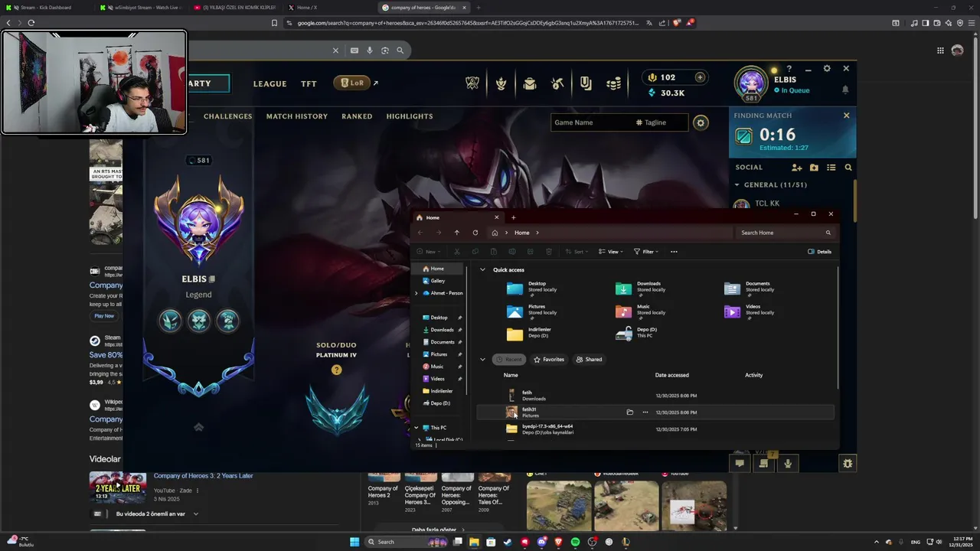Image resolution: width=980 pixels, height=551 pixels.
Task: Toggle the microphone icon at League bottom bar
Action: (788, 463)
